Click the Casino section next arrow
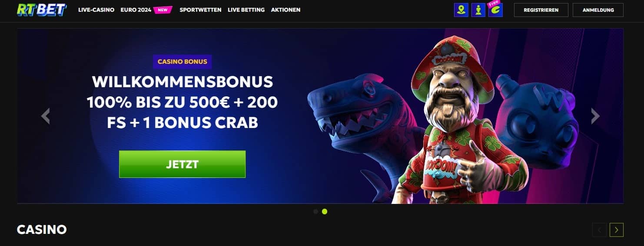This screenshot has height=246, width=644. (x=616, y=230)
